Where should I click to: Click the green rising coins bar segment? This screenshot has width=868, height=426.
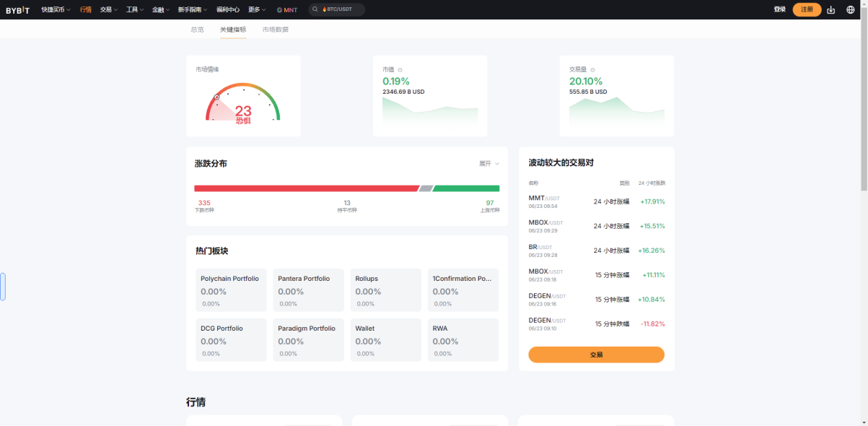coord(466,188)
